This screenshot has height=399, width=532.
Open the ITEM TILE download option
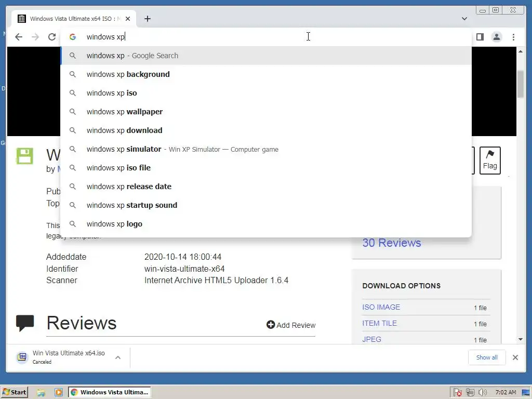click(x=379, y=323)
